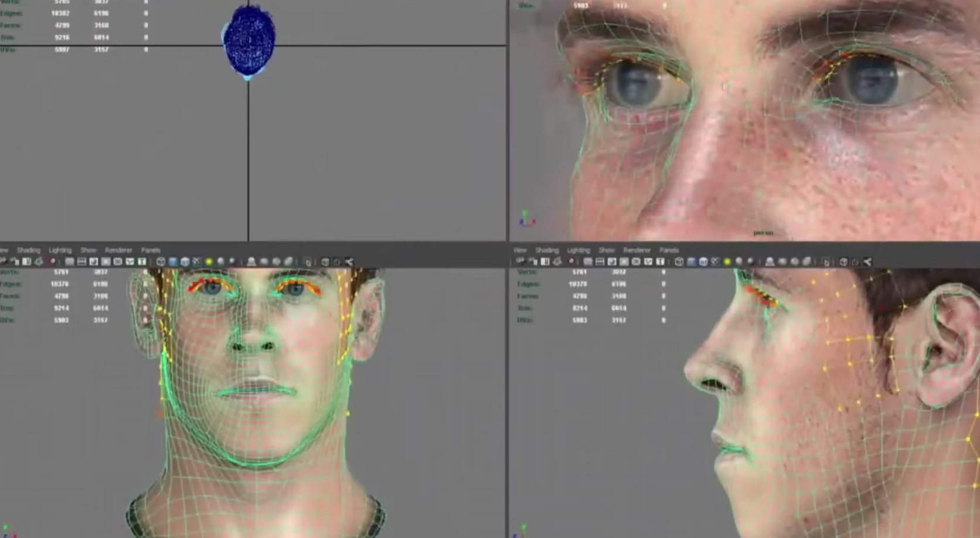Click wireframe cube icon in front-view panel toolbar
Screen dimensions: 980x538
coord(161,262)
